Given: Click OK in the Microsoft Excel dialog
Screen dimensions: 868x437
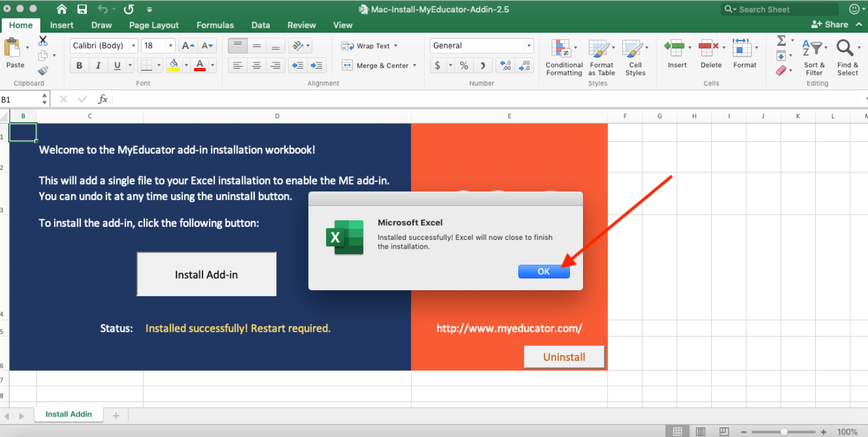Looking at the screenshot, I should 544,271.
